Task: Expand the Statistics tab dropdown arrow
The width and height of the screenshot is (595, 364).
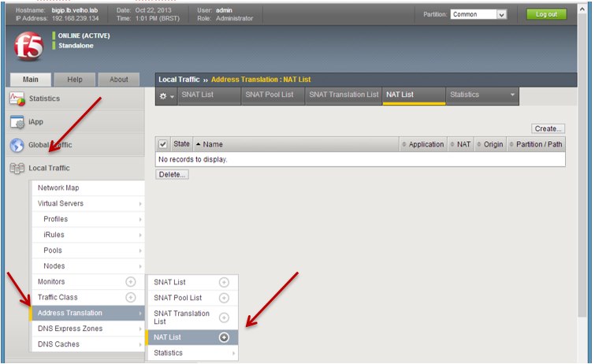Action: click(x=513, y=95)
